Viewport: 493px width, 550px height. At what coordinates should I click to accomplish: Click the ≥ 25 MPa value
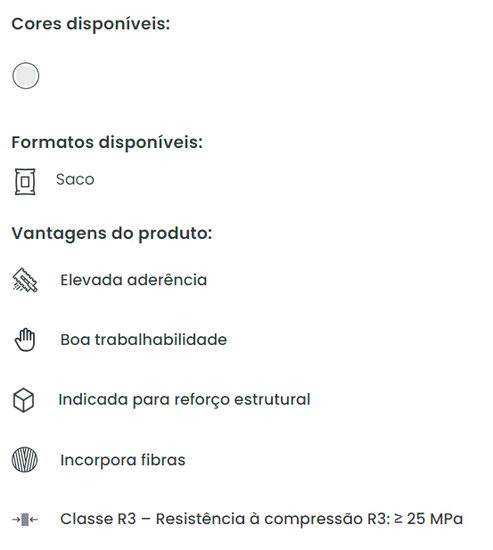(x=428, y=519)
